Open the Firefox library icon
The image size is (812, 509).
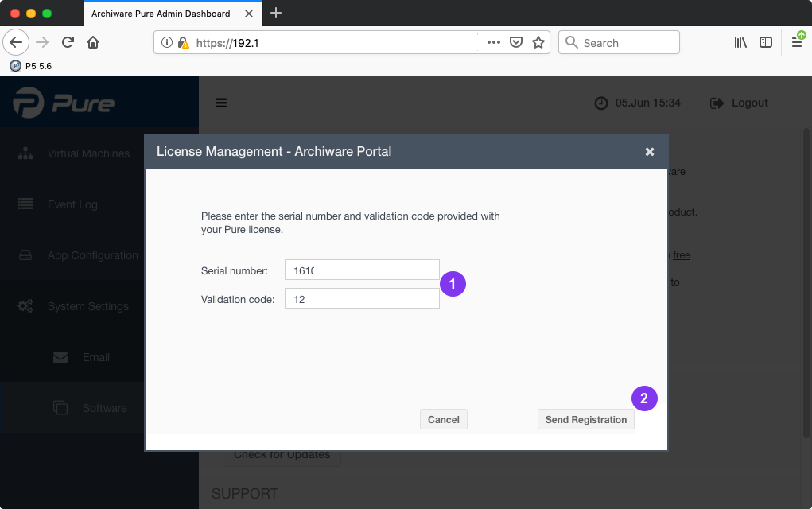tap(740, 43)
